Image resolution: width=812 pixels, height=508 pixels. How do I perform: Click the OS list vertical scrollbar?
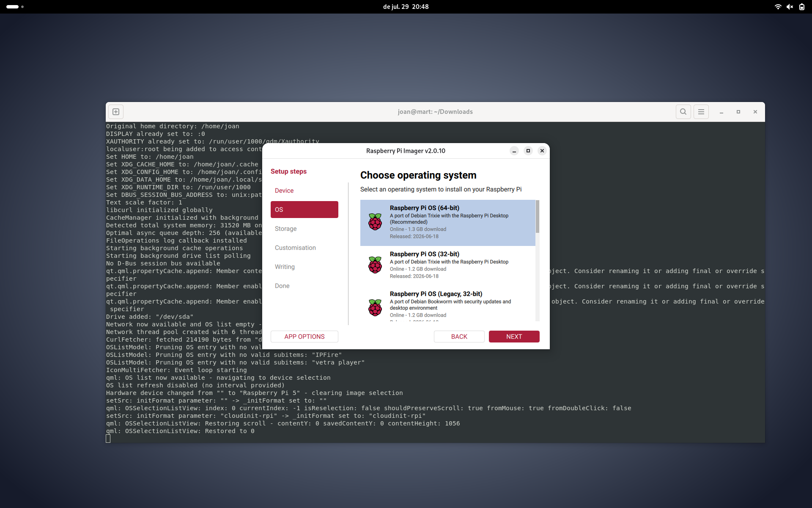click(x=538, y=216)
